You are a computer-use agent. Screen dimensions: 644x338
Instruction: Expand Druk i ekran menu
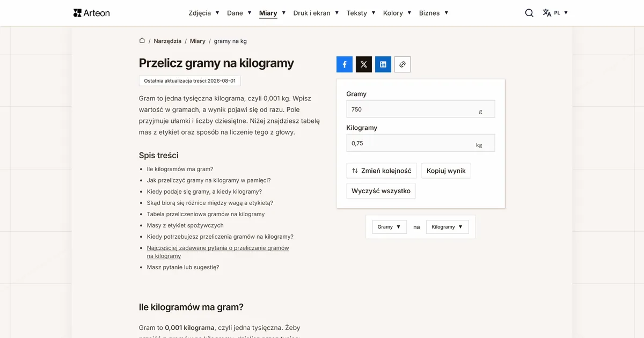pyautogui.click(x=316, y=13)
